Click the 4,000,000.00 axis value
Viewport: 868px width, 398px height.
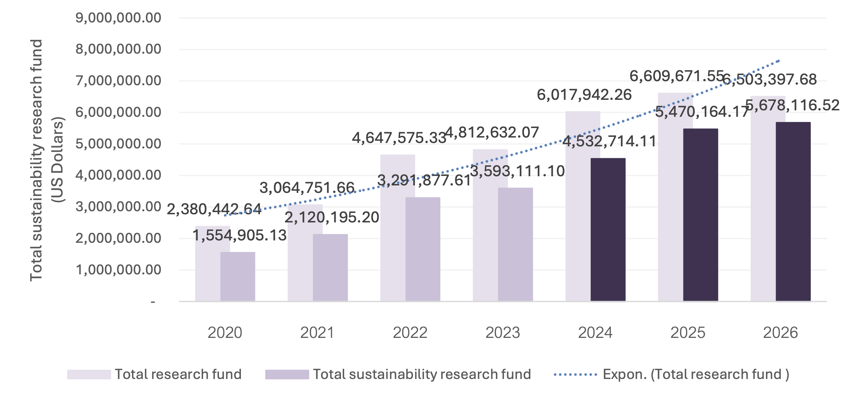[x=118, y=175]
